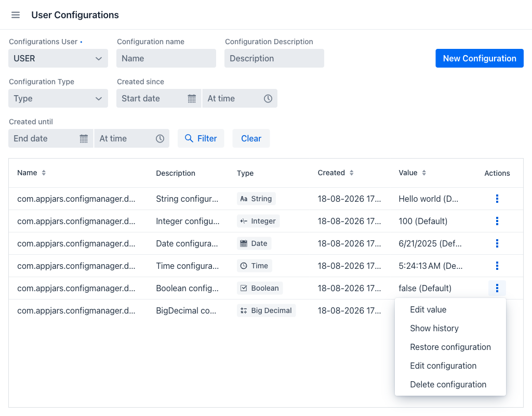Click the 'BigDecimal co...' description cell
The height and width of the screenshot is (416, 532).
(186, 311)
